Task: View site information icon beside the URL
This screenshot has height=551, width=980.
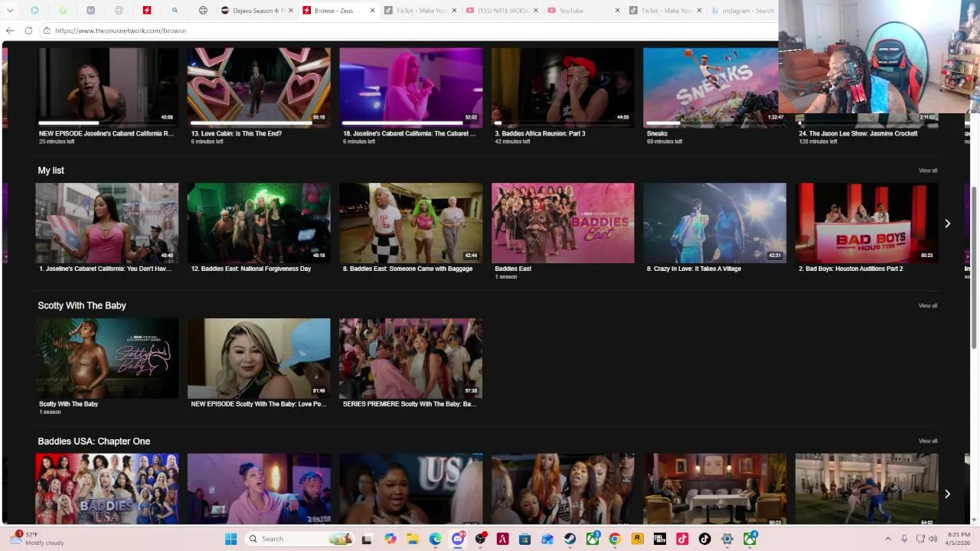Action: (47, 31)
